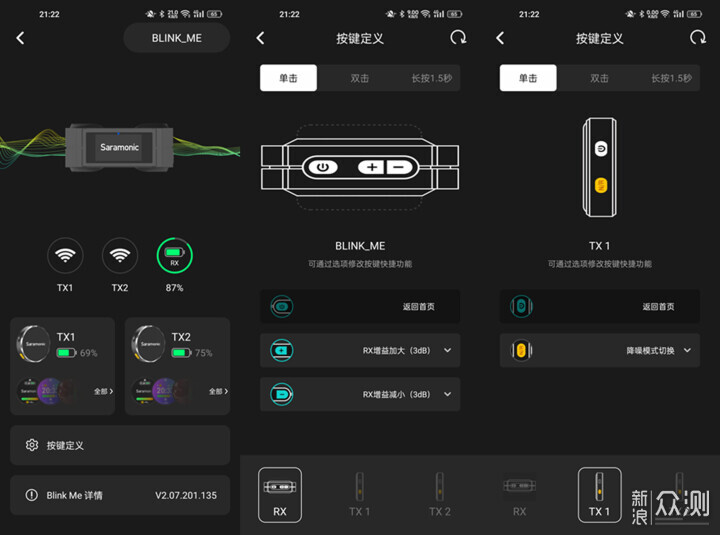Go back from the BLINK_ME device screen

point(20,38)
